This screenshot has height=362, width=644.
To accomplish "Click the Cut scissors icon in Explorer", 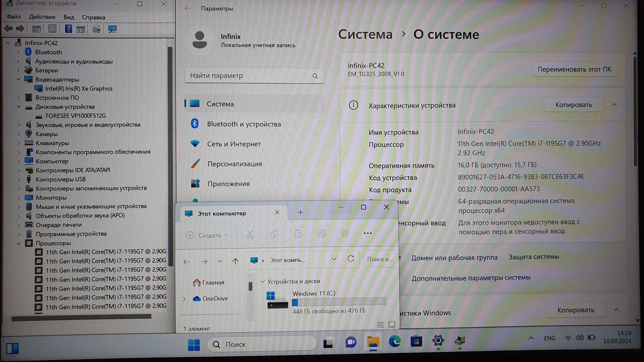I will pyautogui.click(x=250, y=234).
